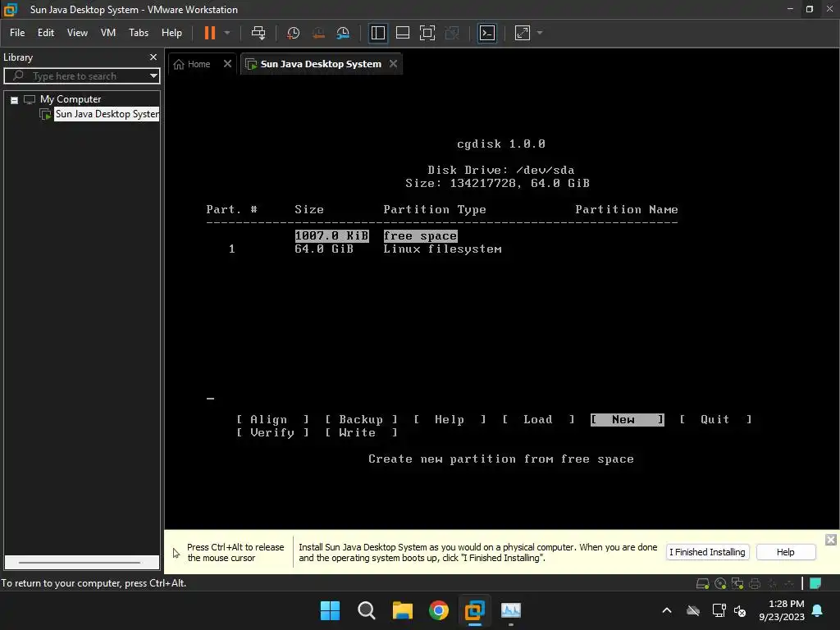Viewport: 840px width, 630px height.
Task: Open the File menu
Action: tap(17, 33)
